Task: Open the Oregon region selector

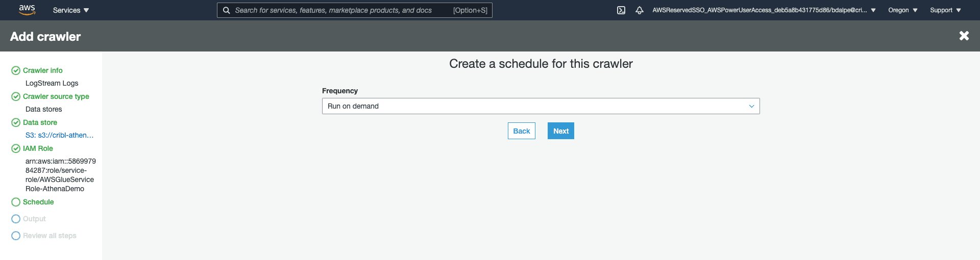Action: pos(902,10)
